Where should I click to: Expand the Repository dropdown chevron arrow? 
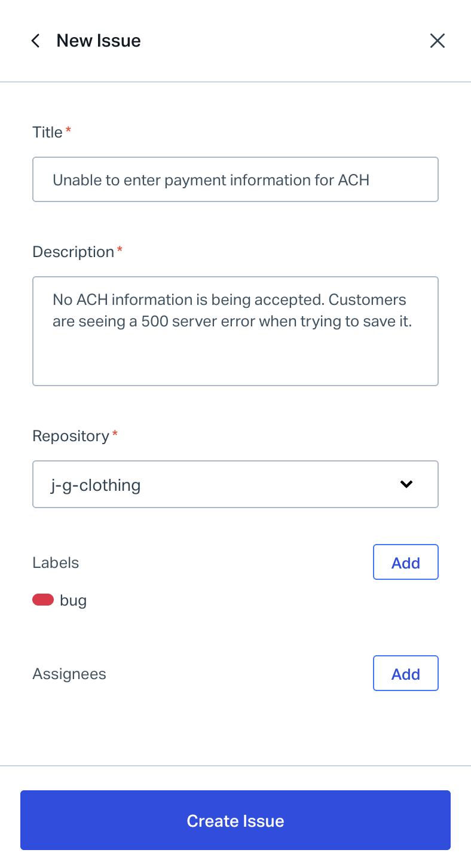[x=406, y=484]
